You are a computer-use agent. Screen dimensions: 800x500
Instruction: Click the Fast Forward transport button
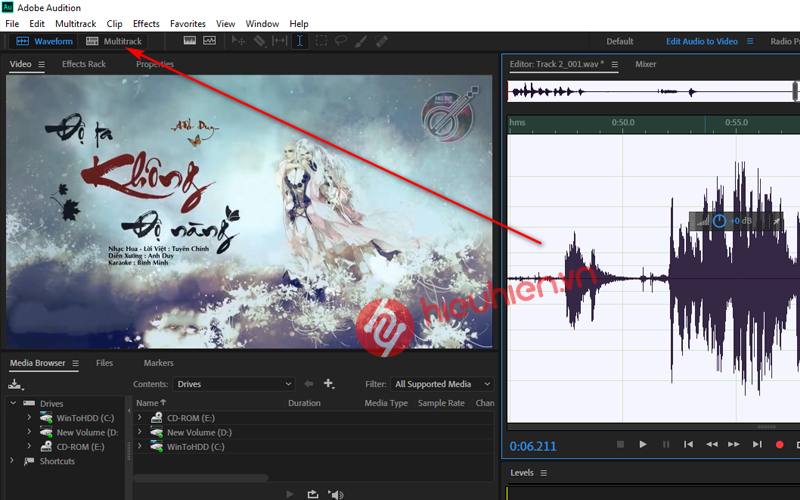(734, 444)
